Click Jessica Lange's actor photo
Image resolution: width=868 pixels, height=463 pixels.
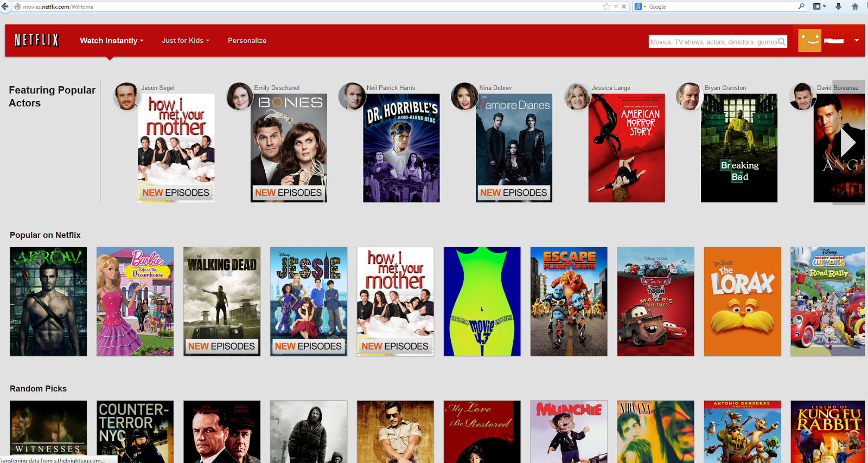tap(577, 97)
